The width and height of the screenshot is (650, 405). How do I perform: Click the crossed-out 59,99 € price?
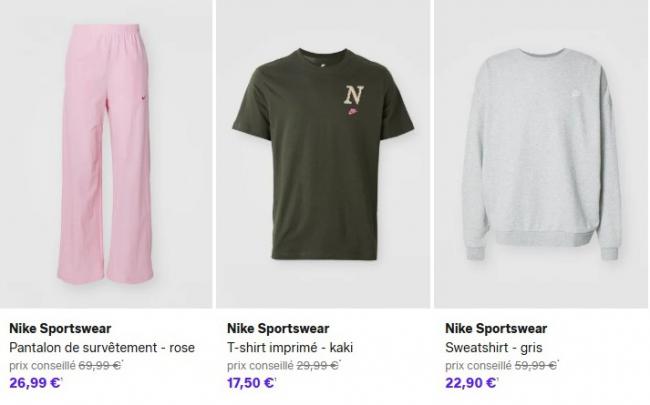(537, 365)
